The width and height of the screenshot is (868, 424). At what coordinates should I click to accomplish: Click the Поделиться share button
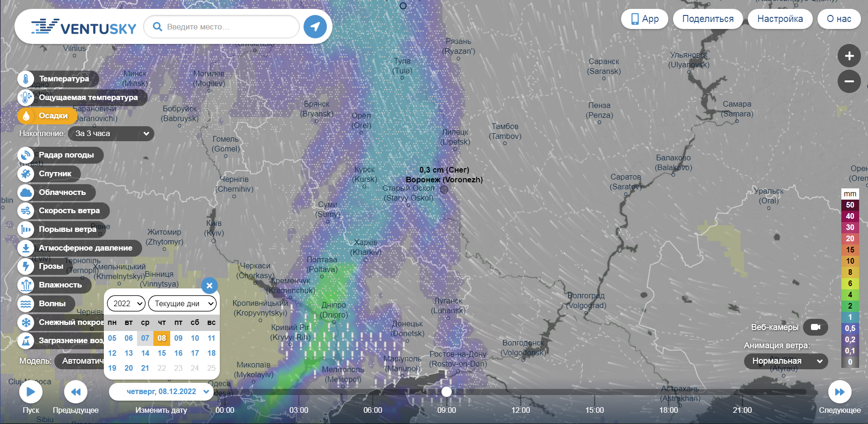[x=708, y=19]
